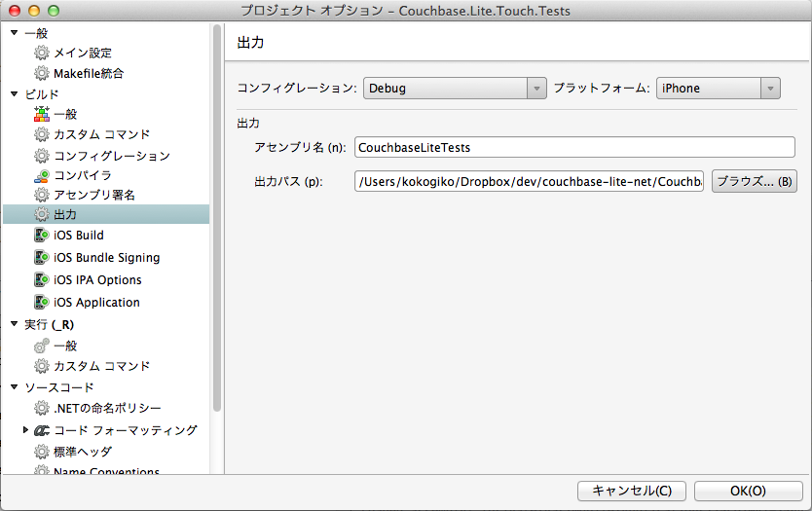
Task: Click gear icon beside メイン設定
Action: coord(42,53)
